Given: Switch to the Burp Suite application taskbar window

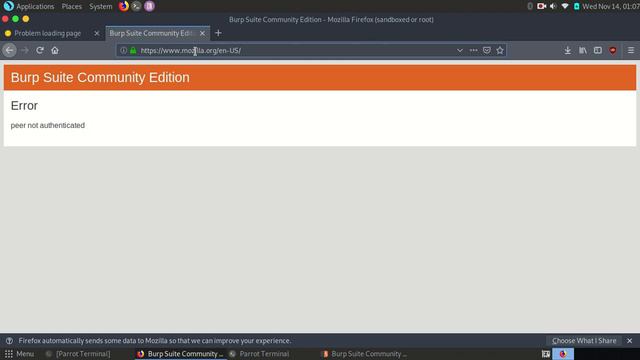Looking at the screenshot, I should click(x=364, y=354).
